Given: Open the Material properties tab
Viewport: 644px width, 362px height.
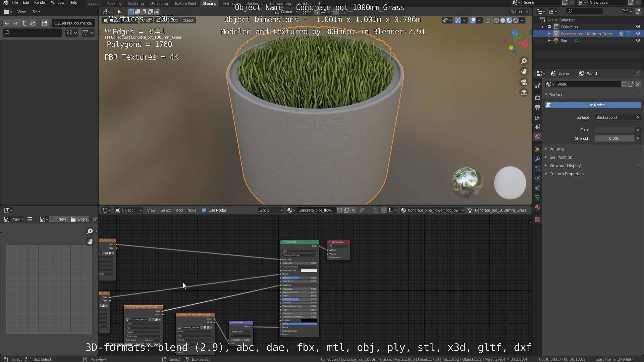Looking at the screenshot, I should pyautogui.click(x=538, y=207).
